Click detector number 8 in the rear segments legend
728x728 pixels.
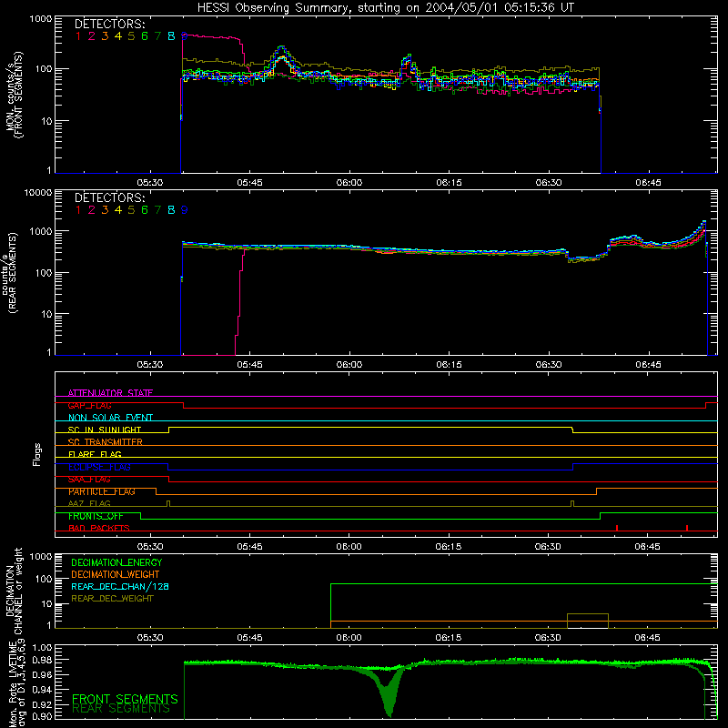[171, 210]
